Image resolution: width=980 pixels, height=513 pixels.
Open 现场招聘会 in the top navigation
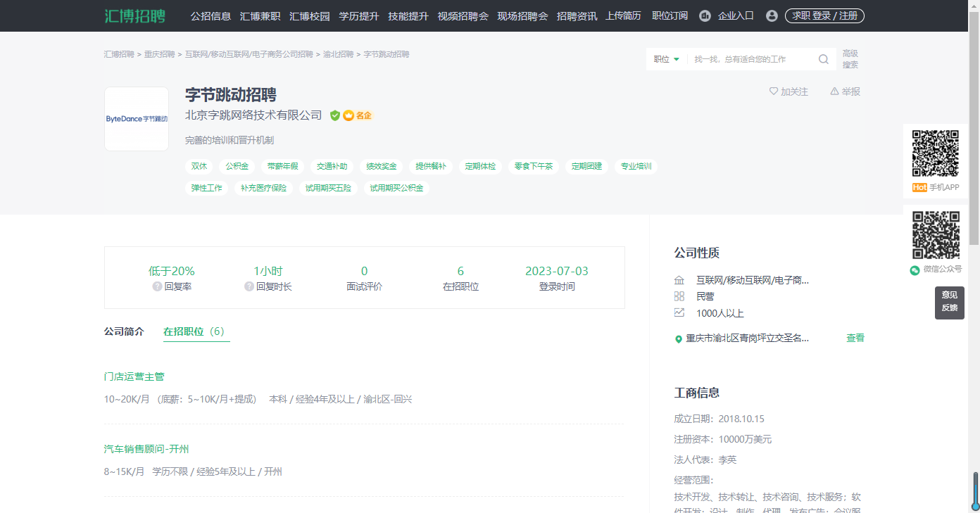[522, 15]
